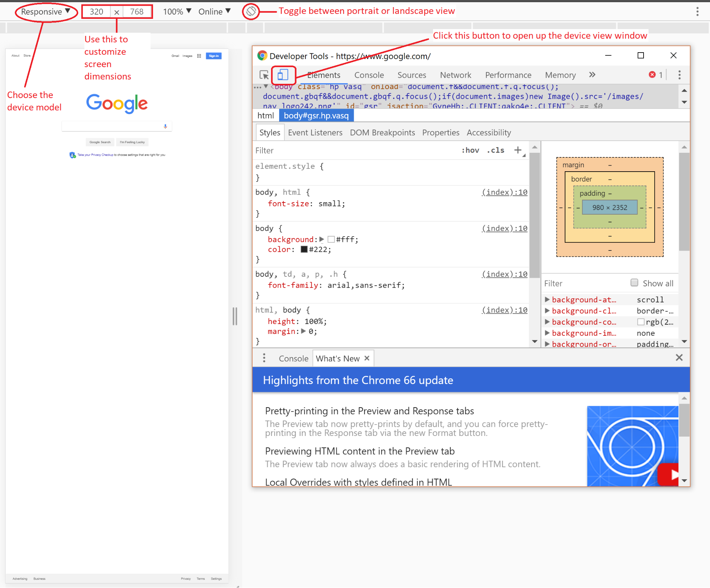Click the New Style Rule plus icon
710x588 pixels.
click(518, 150)
